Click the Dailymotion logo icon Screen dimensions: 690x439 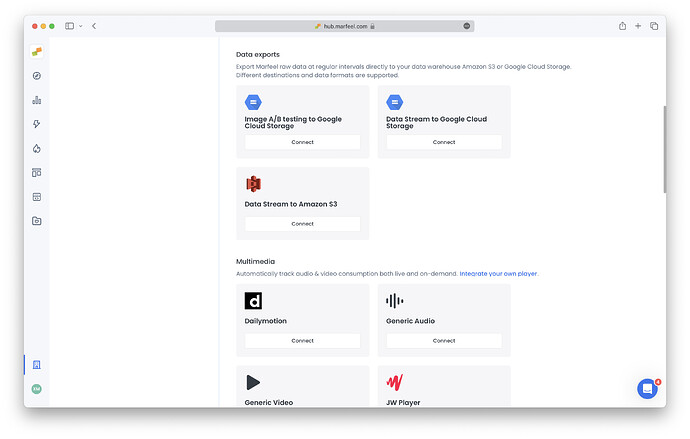[x=253, y=301]
